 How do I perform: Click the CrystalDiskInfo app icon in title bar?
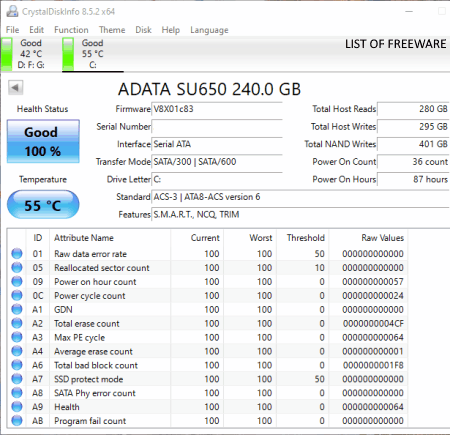click(12, 11)
